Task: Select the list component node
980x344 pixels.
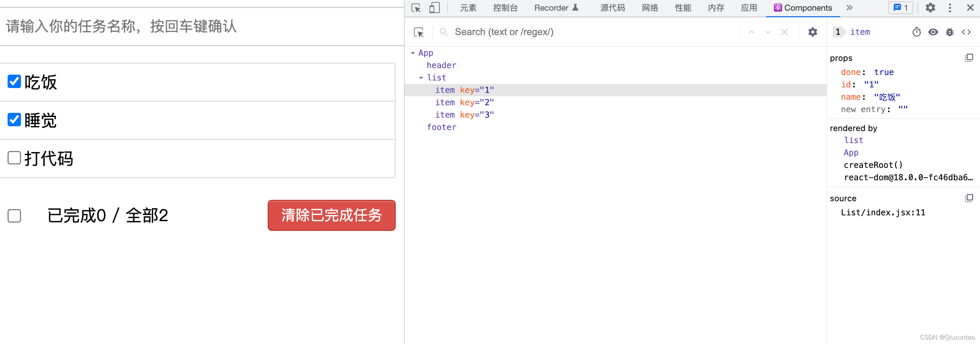Action: (436, 78)
